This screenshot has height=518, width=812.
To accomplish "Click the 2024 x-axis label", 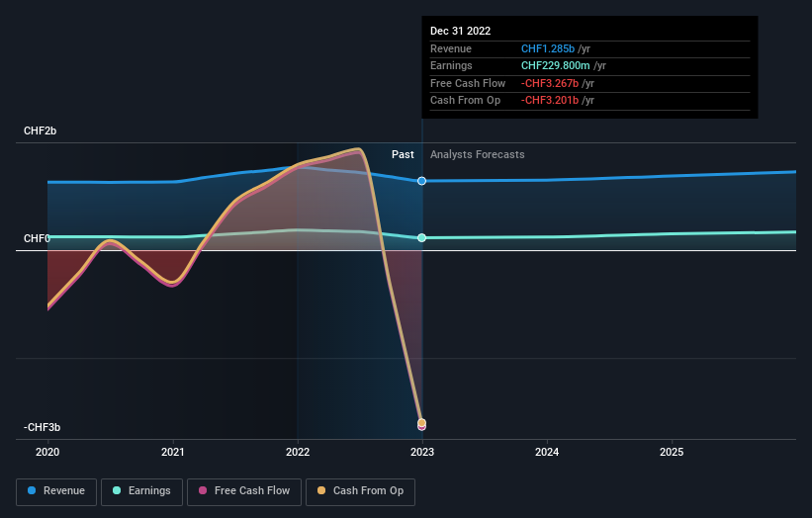I will pos(547,452).
